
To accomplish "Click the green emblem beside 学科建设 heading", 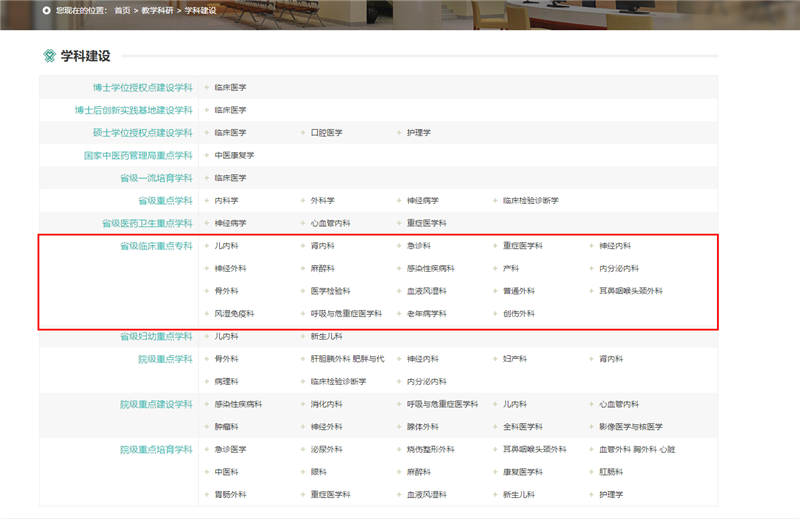I will pos(49,56).
